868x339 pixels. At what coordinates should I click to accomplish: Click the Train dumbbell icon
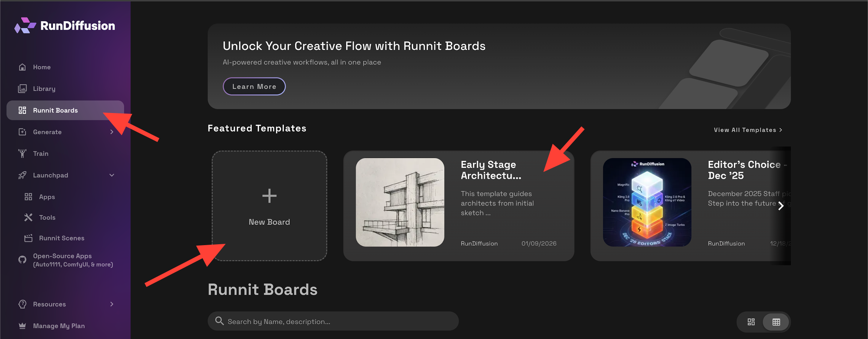tap(23, 153)
